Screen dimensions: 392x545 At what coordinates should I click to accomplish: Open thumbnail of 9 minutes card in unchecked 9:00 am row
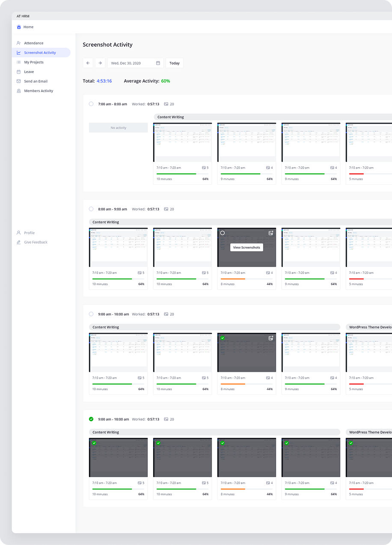[x=311, y=352]
